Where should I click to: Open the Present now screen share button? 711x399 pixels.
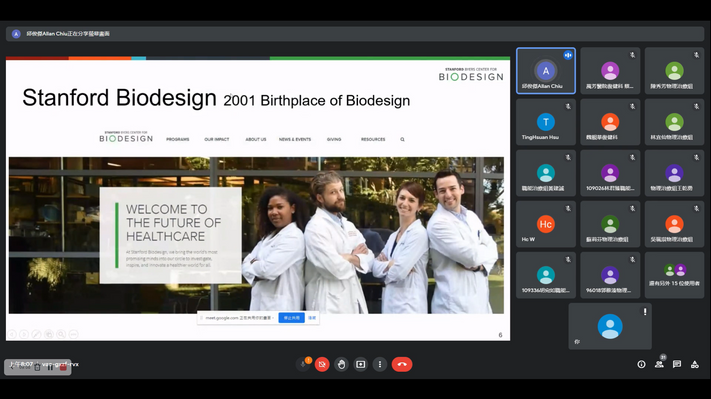point(360,365)
